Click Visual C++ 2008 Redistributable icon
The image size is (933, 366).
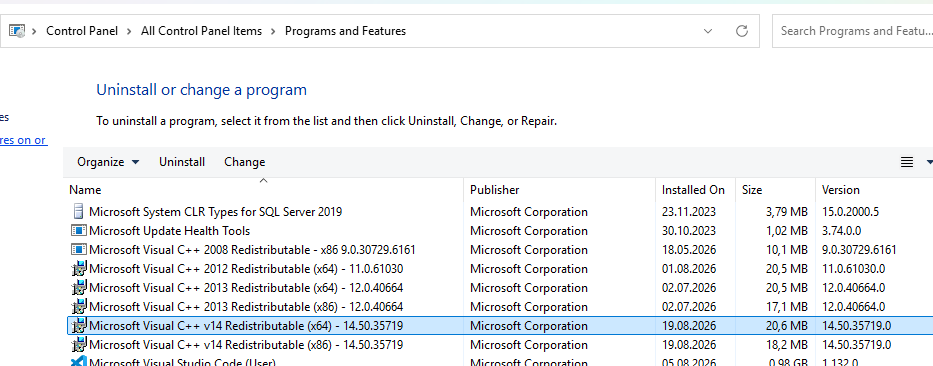[x=78, y=249]
